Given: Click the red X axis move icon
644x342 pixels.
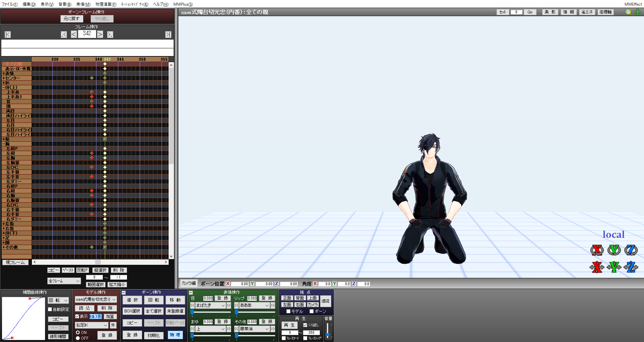Looking at the screenshot, I should [597, 267].
